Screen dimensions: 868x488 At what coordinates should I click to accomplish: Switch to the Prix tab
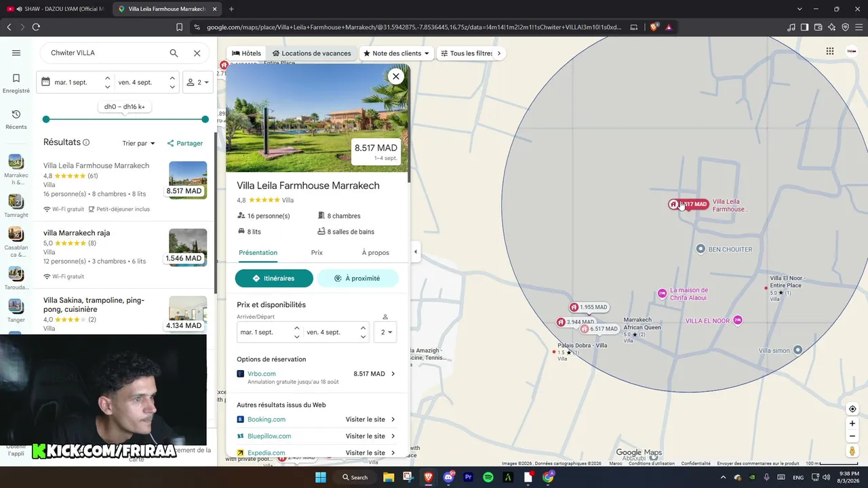pyautogui.click(x=317, y=253)
